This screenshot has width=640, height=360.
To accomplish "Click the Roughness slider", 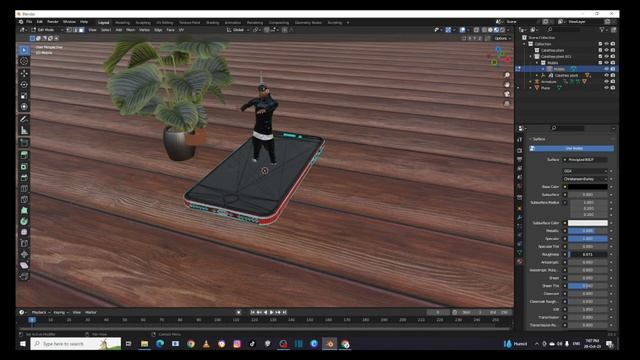I will (588, 254).
